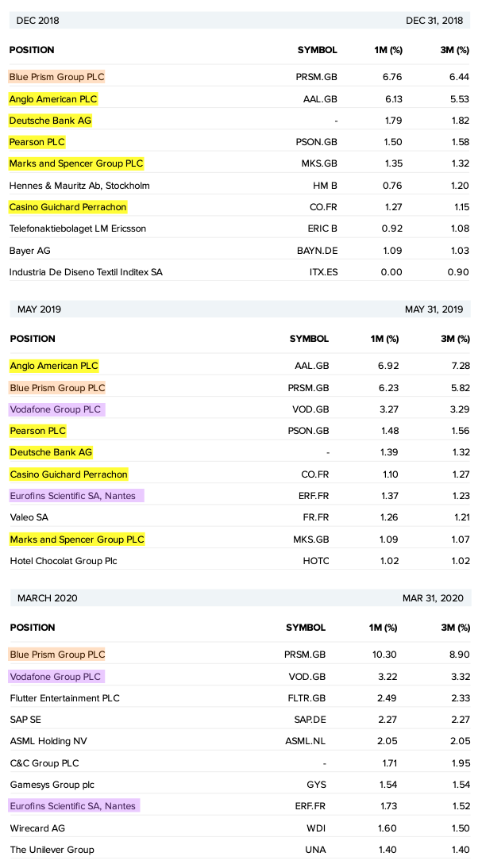Select the Bayer AG position
Viewport: 482px width, 868px height.
pyautogui.click(x=30, y=251)
